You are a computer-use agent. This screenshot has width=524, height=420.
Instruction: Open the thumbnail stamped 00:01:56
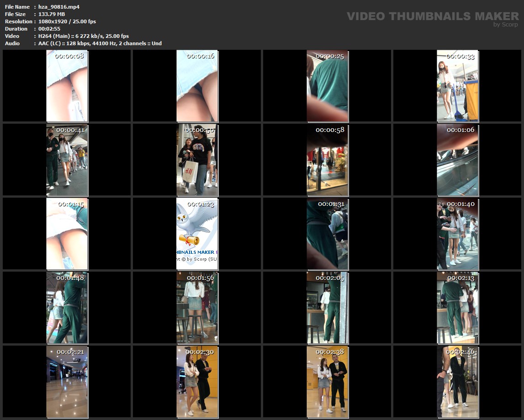(197, 308)
